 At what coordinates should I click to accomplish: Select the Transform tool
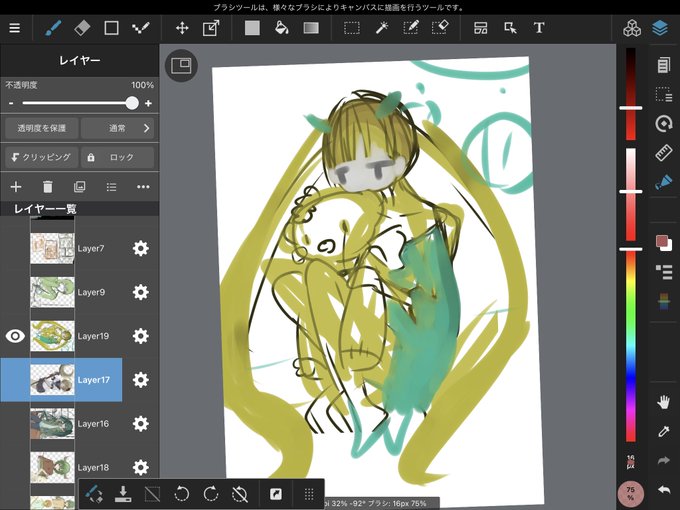[x=211, y=28]
